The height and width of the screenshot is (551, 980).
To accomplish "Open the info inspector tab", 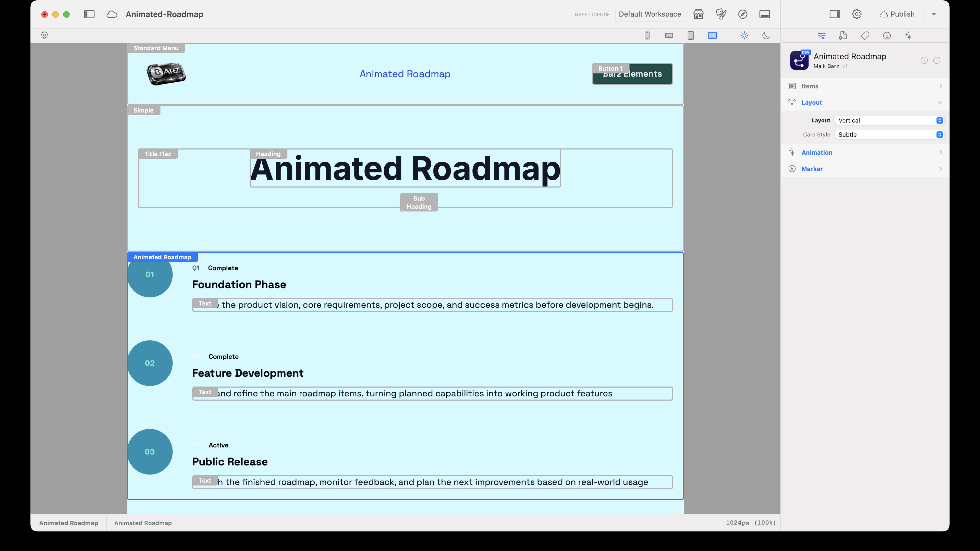I will (887, 36).
